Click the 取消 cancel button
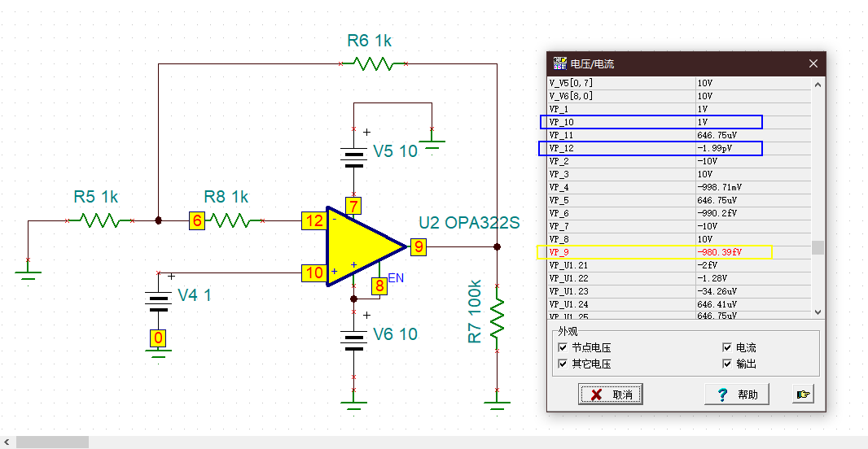Screen dimensions: 868x449 pyautogui.click(x=611, y=395)
